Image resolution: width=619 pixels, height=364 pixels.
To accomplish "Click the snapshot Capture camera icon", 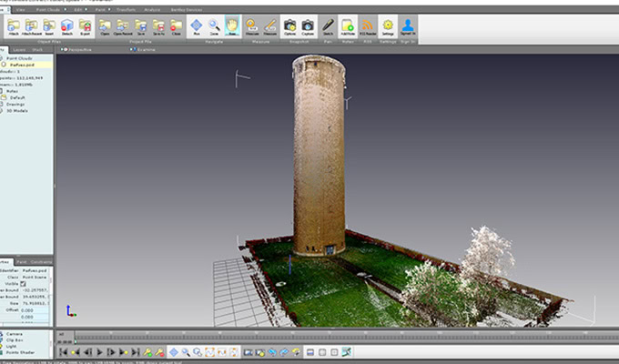I will point(308,26).
